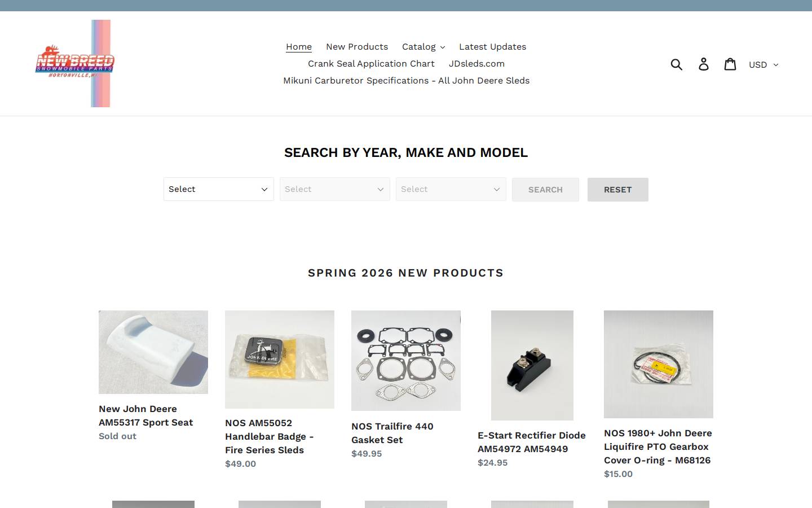This screenshot has height=508, width=812.
Task: Open the Rectifier Diode product image
Action: pos(532,365)
